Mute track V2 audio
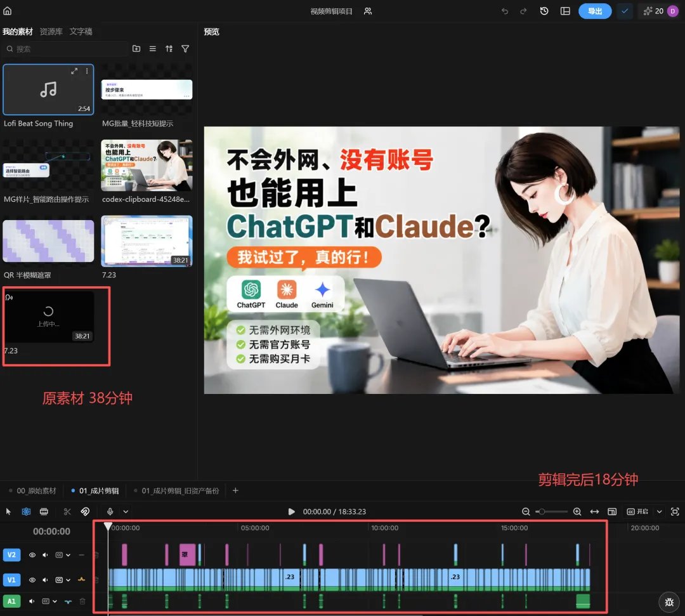 (45, 555)
